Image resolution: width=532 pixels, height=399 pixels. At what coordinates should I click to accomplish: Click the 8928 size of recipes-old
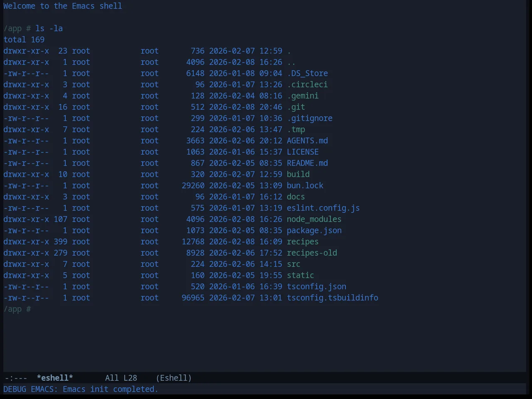pyautogui.click(x=195, y=253)
